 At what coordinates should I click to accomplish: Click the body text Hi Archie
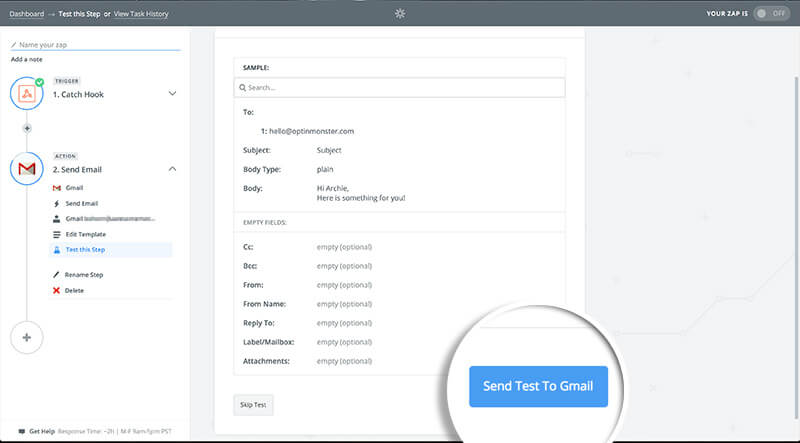pyautogui.click(x=333, y=188)
